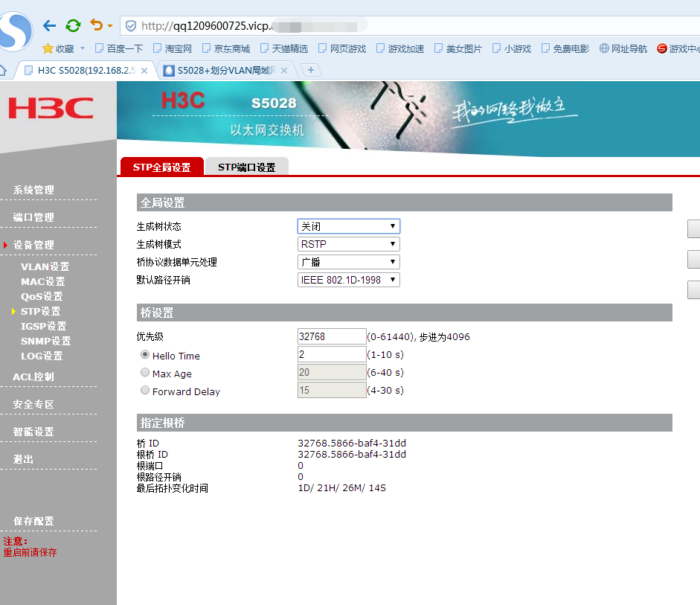Open IGSP设置 in sidebar
This screenshot has height=605, width=700.
[43, 326]
